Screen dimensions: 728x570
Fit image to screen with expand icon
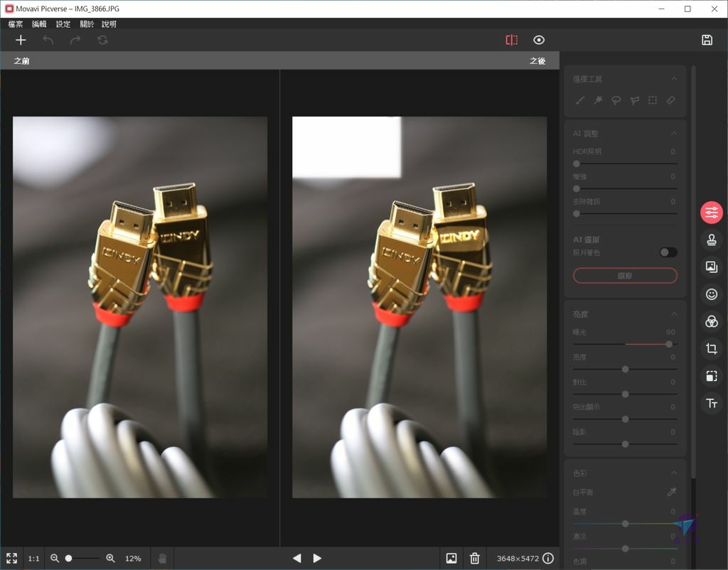pyautogui.click(x=11, y=558)
